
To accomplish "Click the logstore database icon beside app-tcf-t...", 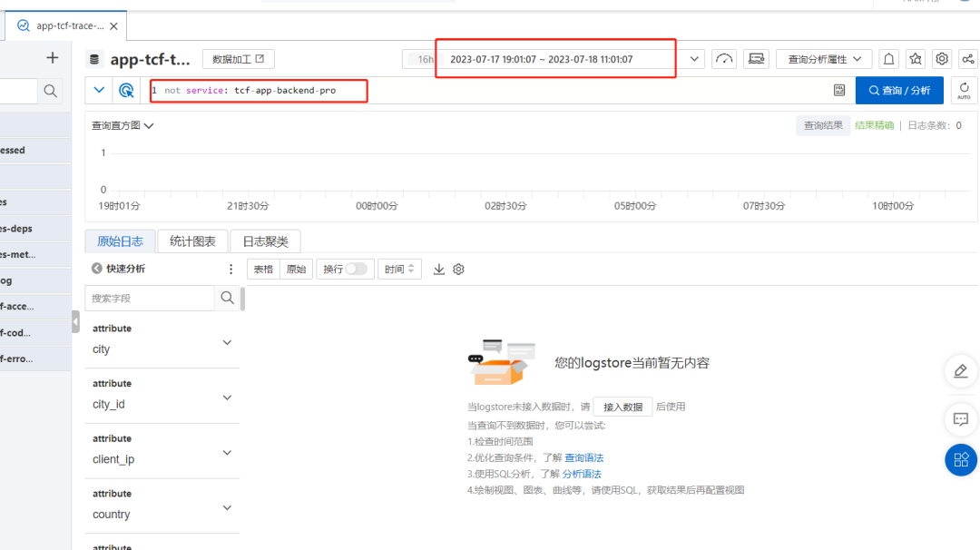I will (x=94, y=59).
